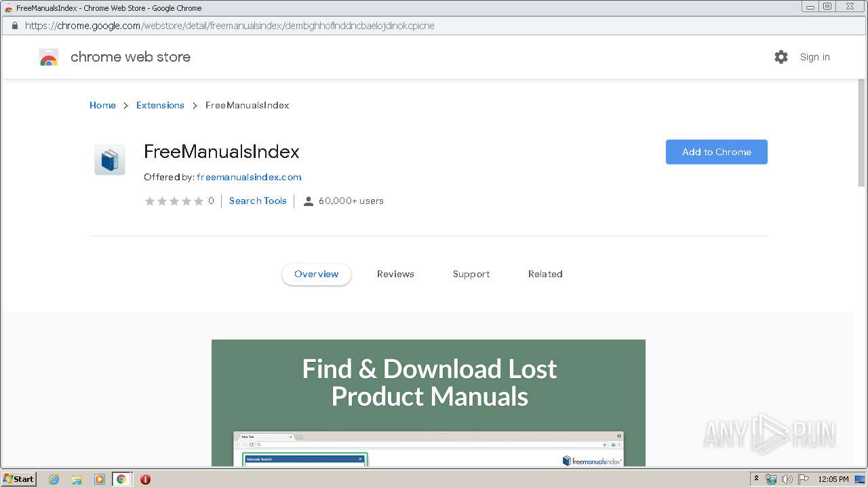This screenshot has width=868, height=488.
Task: Click the Chrome Web Store rainbow logo
Action: pos(49,58)
